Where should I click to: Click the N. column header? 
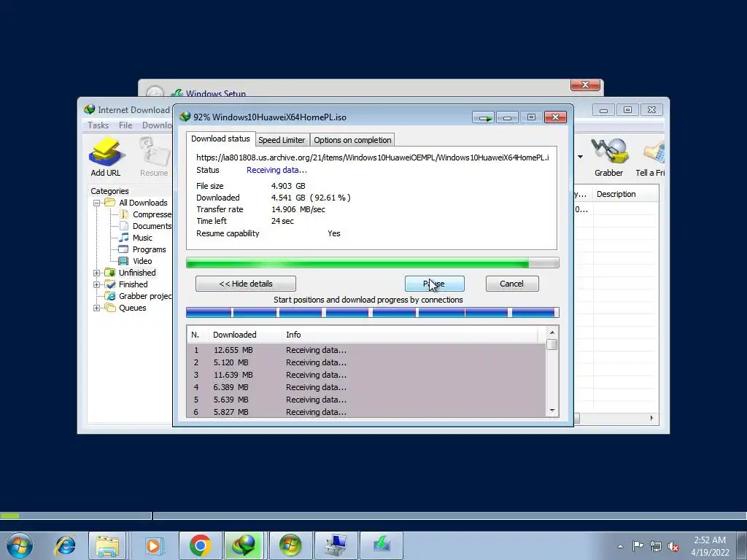point(198,335)
